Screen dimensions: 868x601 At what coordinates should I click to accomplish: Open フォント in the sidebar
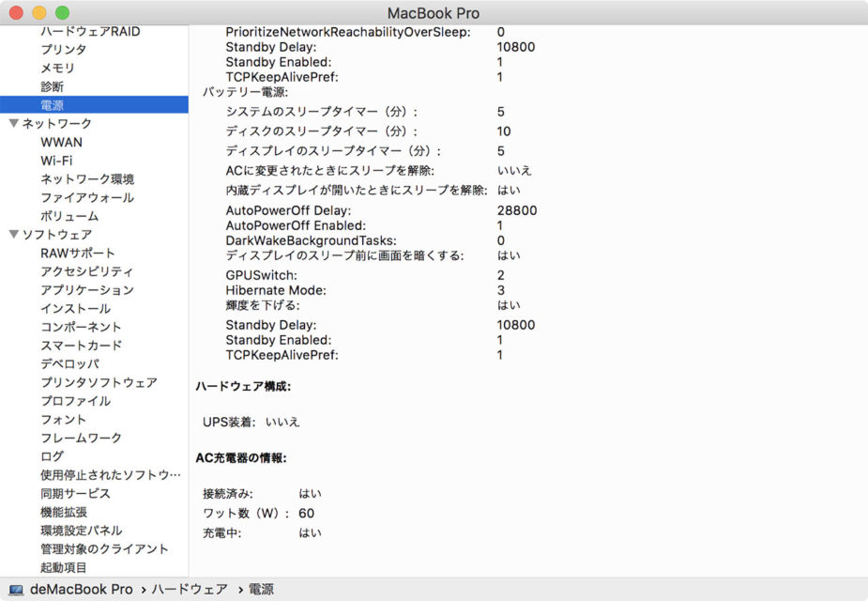click(63, 420)
